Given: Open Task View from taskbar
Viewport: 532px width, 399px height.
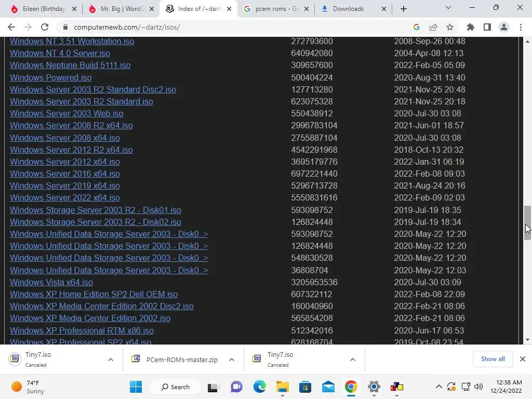Looking at the screenshot, I should (212, 387).
